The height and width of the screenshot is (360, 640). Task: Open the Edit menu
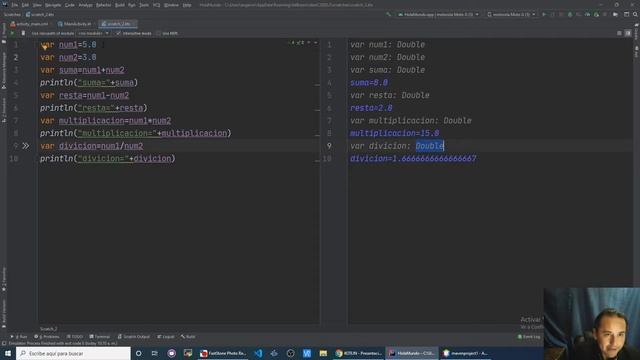pyautogui.click(x=25, y=5)
